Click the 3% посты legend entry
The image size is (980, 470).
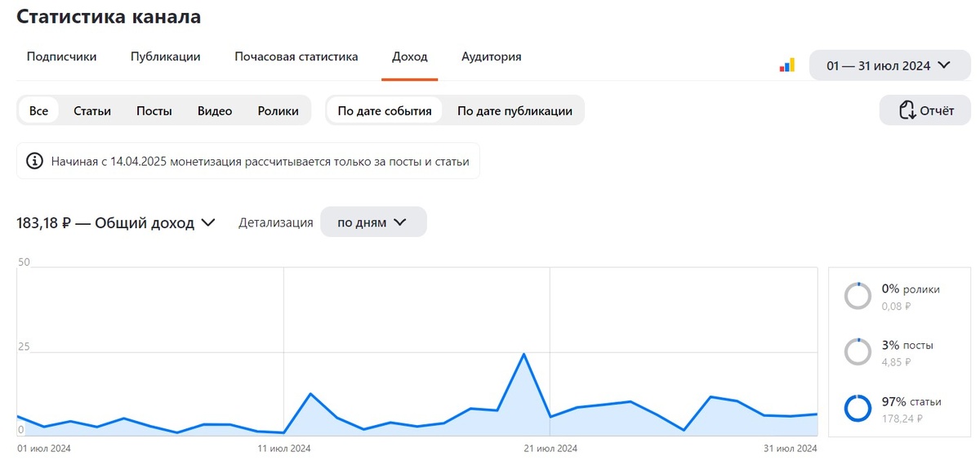[x=907, y=345]
